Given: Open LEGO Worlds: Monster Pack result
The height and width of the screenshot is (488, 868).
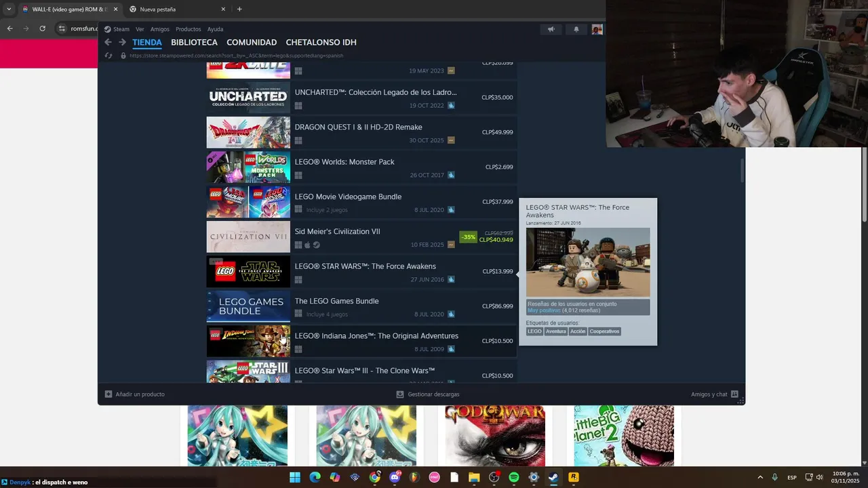Looking at the screenshot, I should [x=361, y=167].
